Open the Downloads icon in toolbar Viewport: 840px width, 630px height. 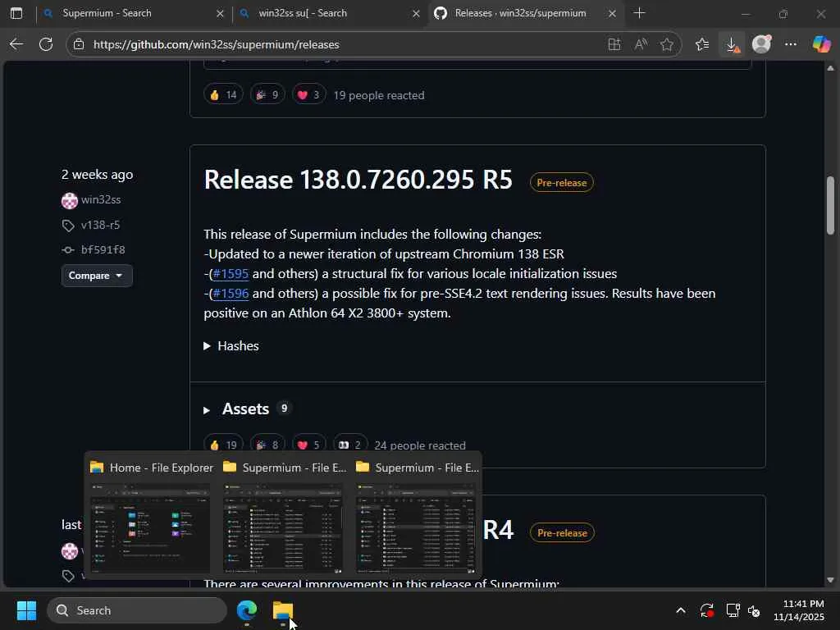point(733,44)
